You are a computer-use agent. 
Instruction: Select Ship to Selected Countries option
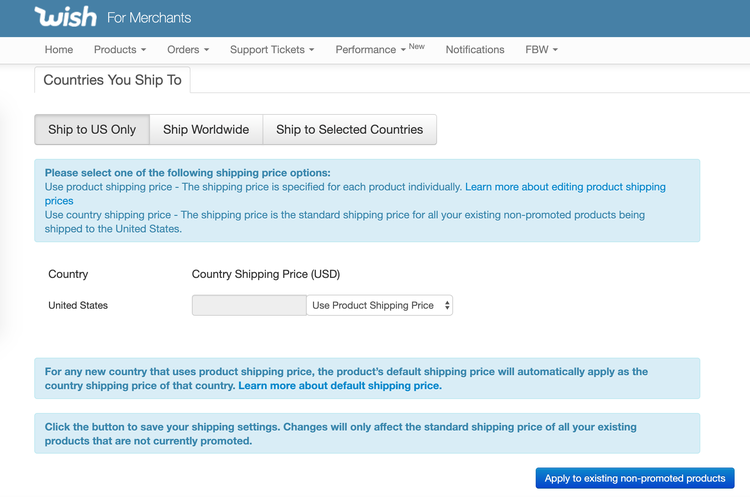click(349, 130)
